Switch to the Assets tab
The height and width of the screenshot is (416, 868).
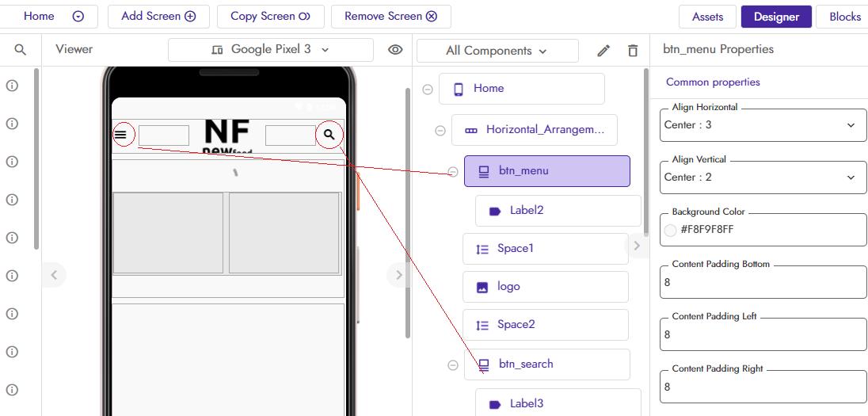(707, 17)
